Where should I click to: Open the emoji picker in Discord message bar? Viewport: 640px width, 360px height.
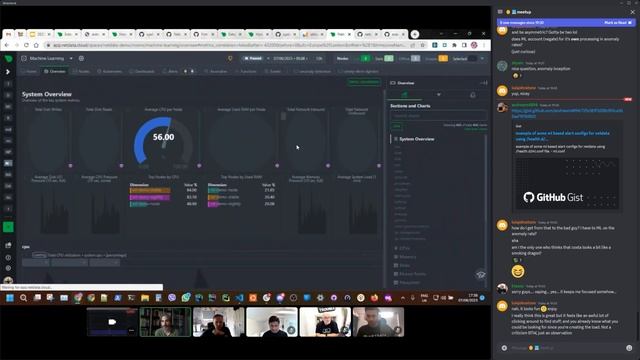coord(629,348)
